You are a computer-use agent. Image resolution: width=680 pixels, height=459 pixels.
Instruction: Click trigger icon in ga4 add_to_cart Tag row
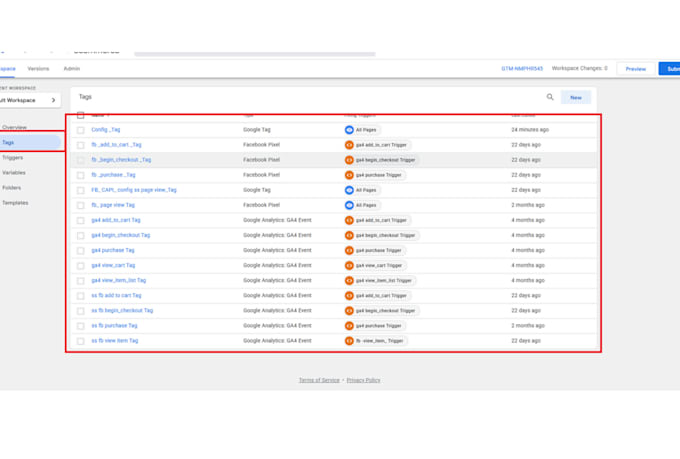(x=349, y=220)
